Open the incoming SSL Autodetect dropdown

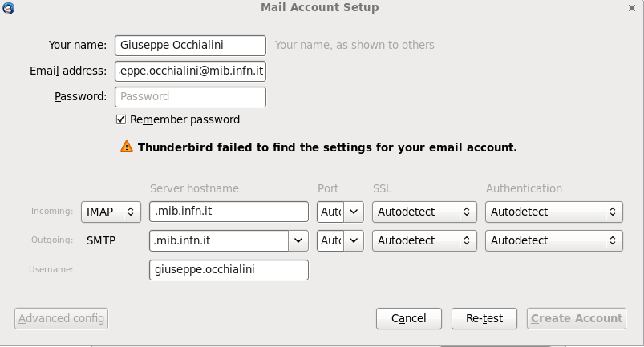424,212
